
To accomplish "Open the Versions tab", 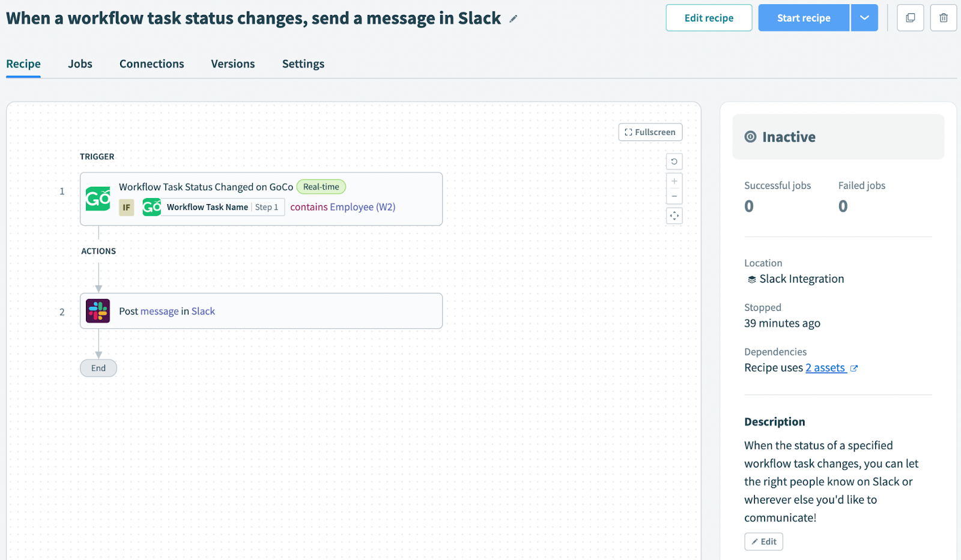I will (233, 64).
